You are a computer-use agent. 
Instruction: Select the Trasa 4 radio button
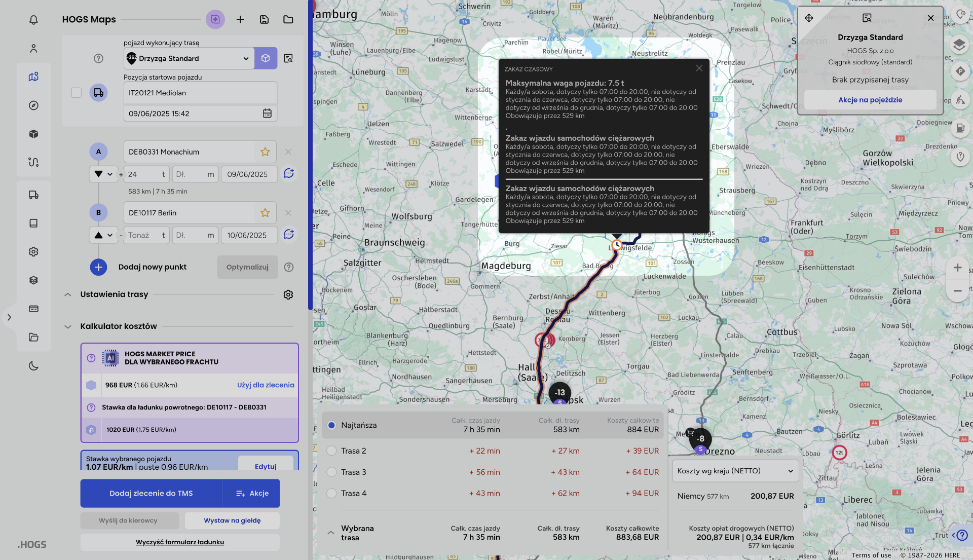click(x=331, y=493)
